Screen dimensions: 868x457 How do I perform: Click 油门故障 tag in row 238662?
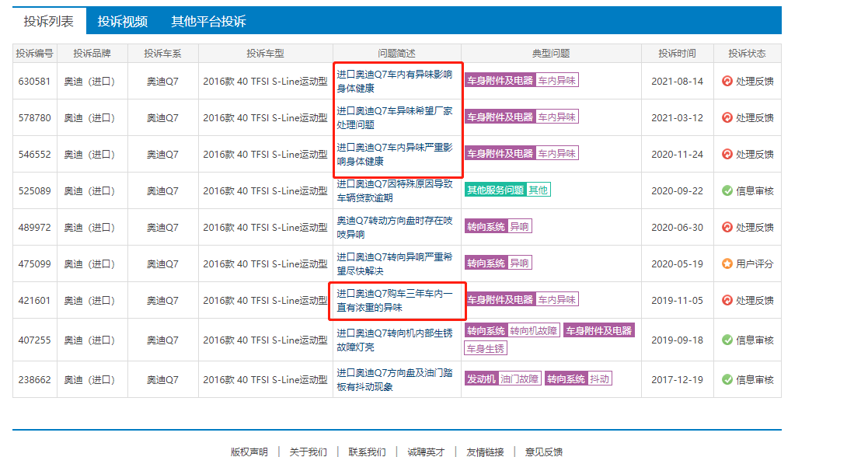point(519,379)
